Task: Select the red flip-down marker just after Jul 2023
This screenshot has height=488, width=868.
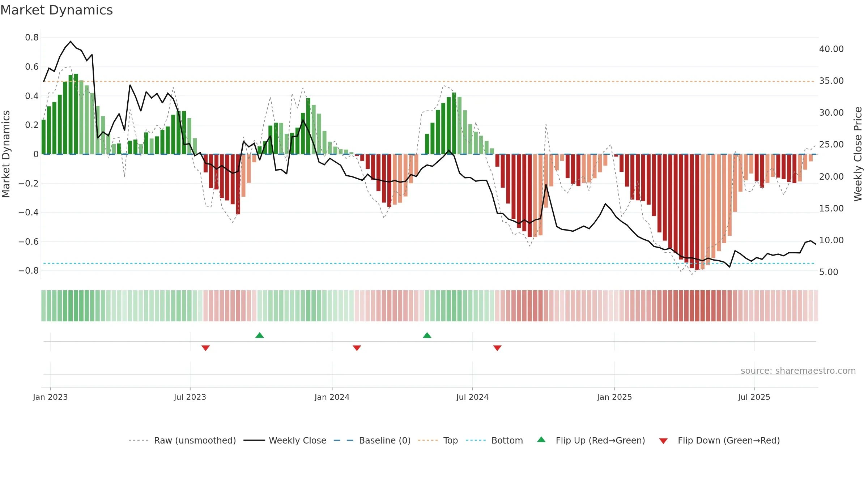Action: (205, 348)
